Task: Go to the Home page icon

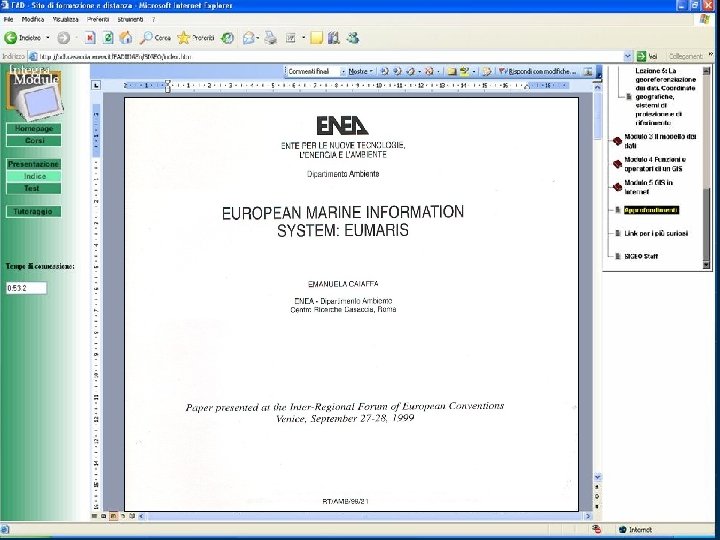Action: [x=126, y=38]
